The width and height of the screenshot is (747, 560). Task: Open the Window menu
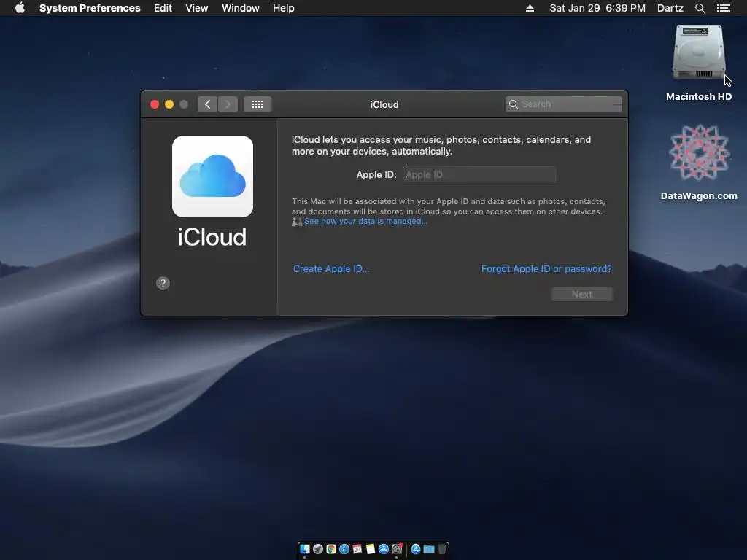point(241,8)
